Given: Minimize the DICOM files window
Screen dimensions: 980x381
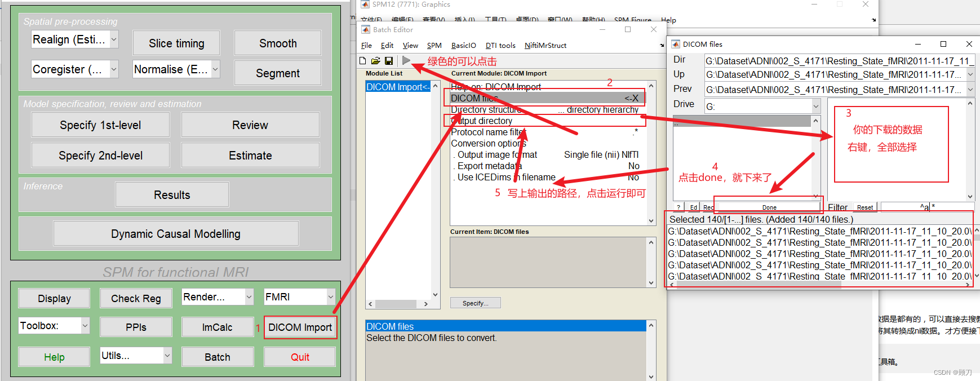Looking at the screenshot, I should tap(917, 44).
